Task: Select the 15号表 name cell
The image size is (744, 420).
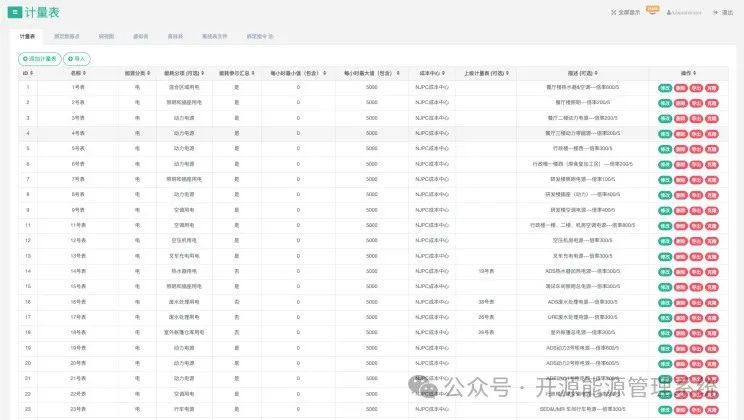Action: point(78,287)
